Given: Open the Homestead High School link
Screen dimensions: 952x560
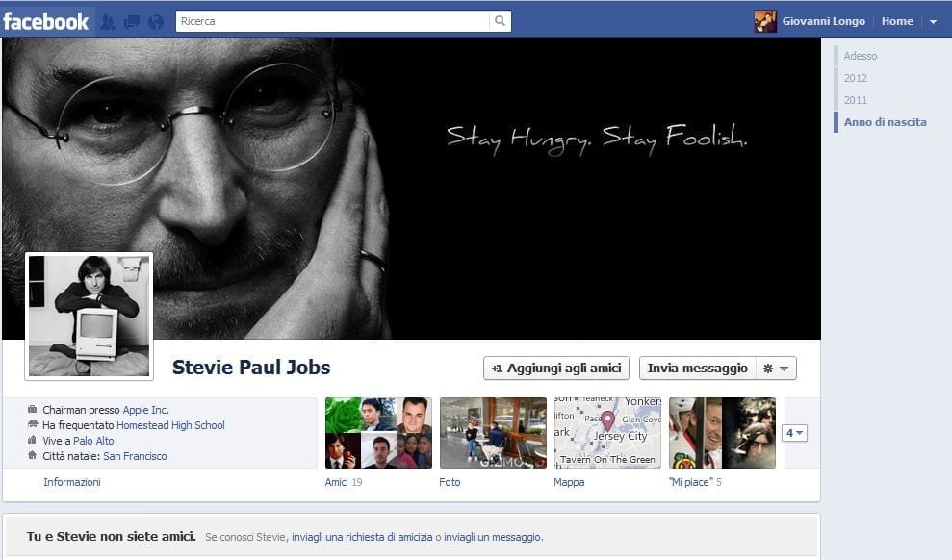Looking at the screenshot, I should pos(170,425).
